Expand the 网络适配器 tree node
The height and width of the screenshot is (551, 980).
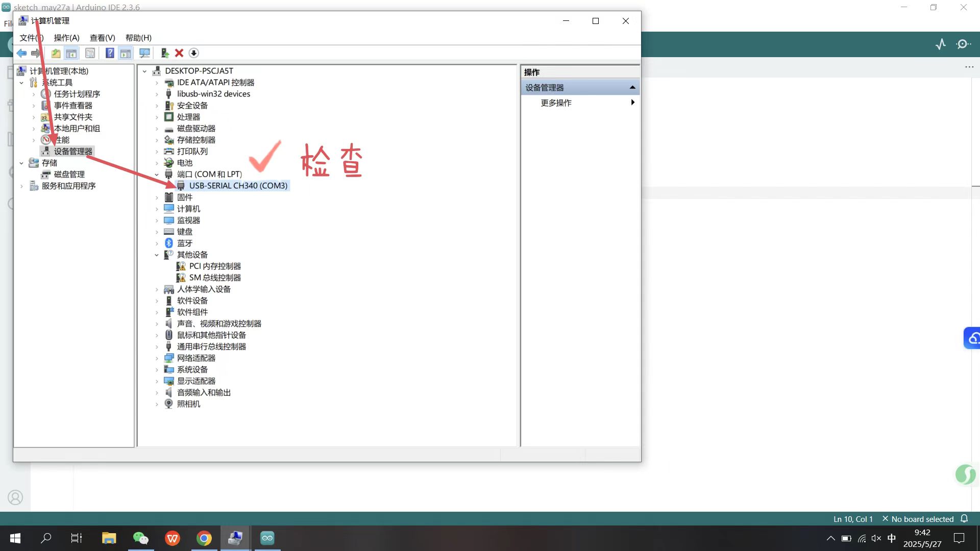pyautogui.click(x=157, y=358)
